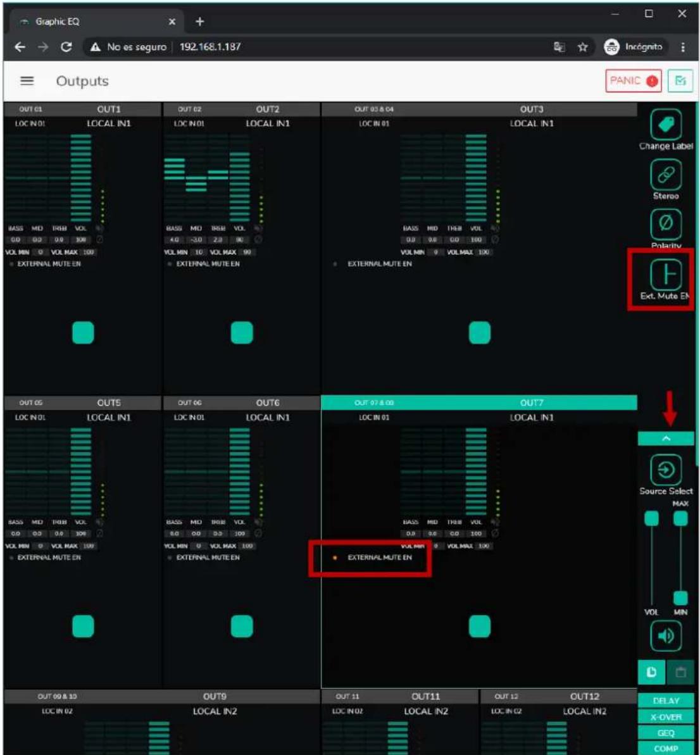This screenshot has height=755, width=700.
Task: Open the DELAY section
Action: point(666,701)
